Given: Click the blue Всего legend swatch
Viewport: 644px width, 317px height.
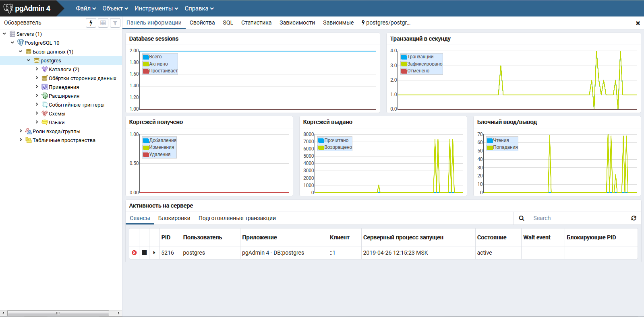Looking at the screenshot, I should 146,57.
